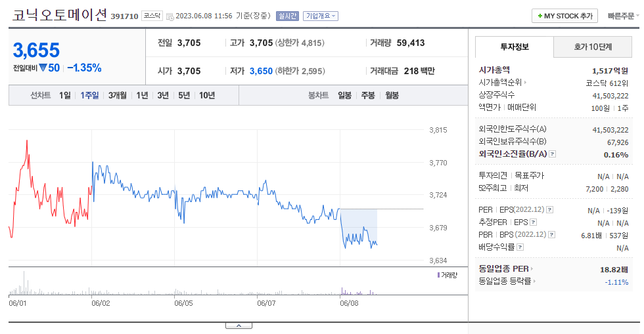The image size is (644, 334).
Task: Click the 실시간 badge
Action: [x=287, y=16]
